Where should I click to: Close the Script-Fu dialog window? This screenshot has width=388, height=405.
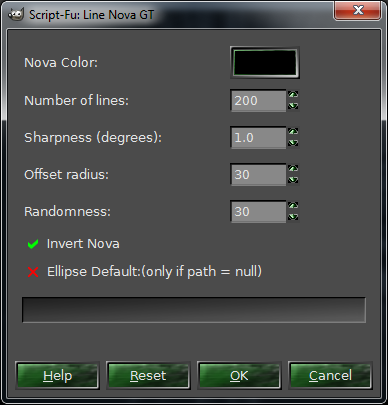coord(358,10)
